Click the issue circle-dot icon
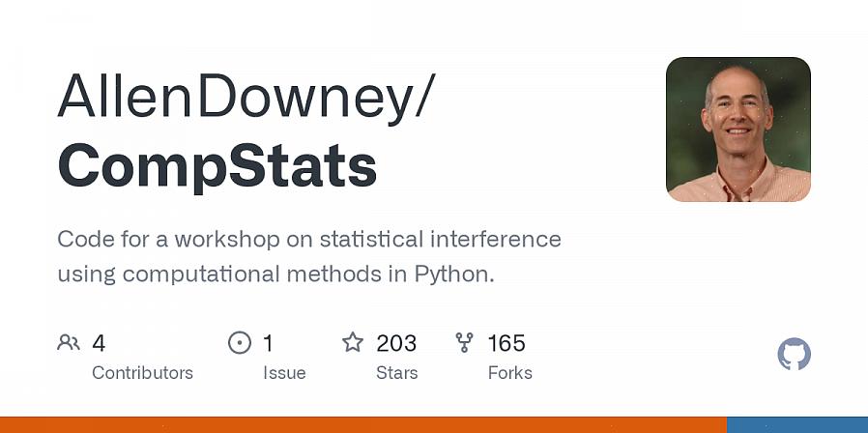 [239, 342]
